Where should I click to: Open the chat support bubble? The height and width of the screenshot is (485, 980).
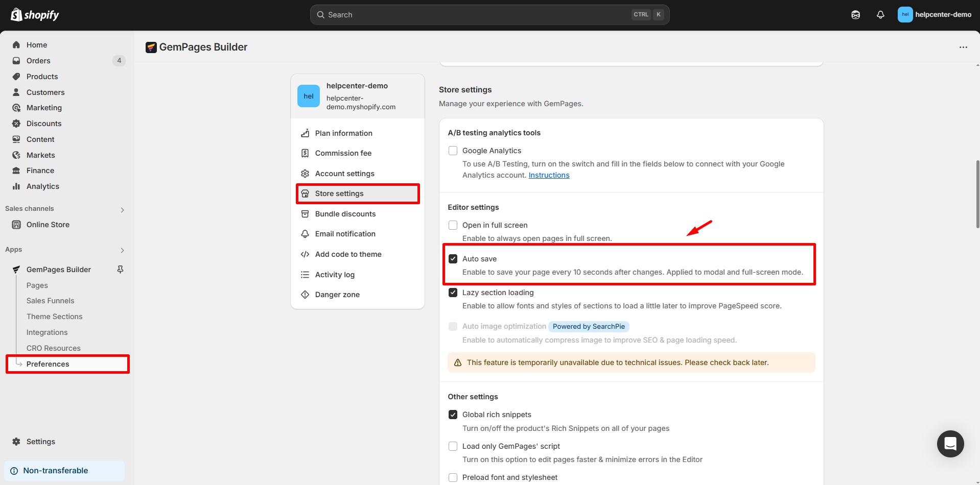(950, 444)
